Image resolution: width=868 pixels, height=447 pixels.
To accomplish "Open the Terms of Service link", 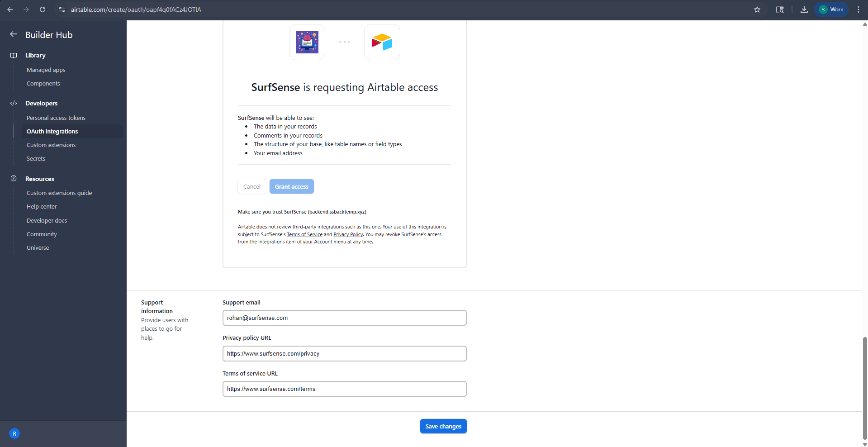I will (x=305, y=234).
